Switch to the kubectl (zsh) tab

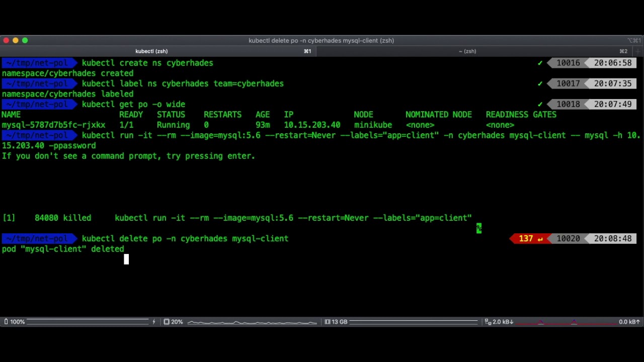[151, 51]
